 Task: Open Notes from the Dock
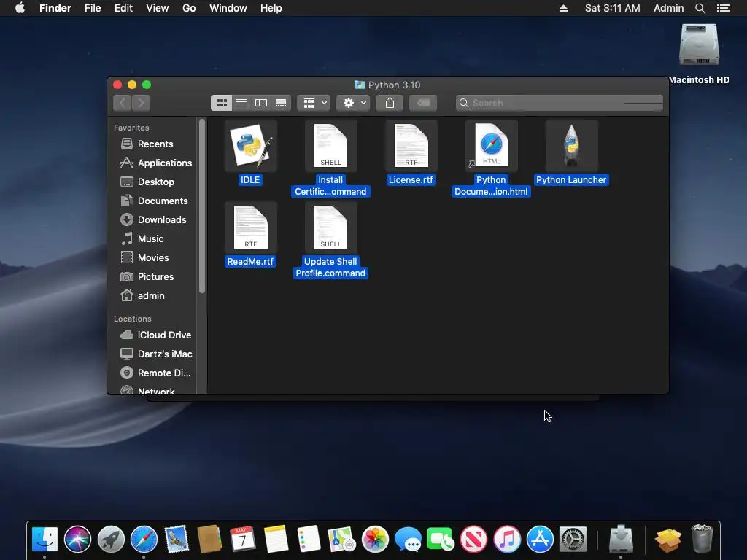pyautogui.click(x=276, y=540)
